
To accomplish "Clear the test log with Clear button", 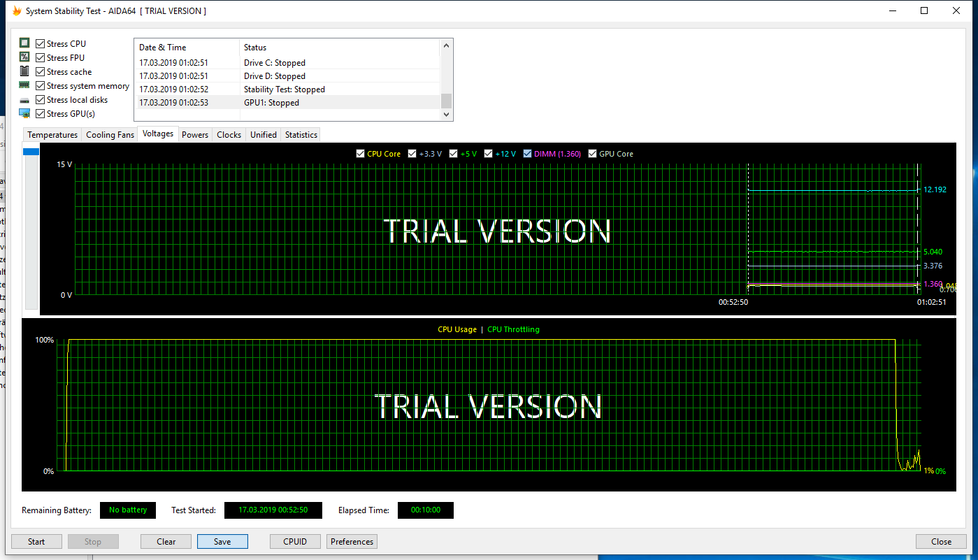I will point(166,541).
